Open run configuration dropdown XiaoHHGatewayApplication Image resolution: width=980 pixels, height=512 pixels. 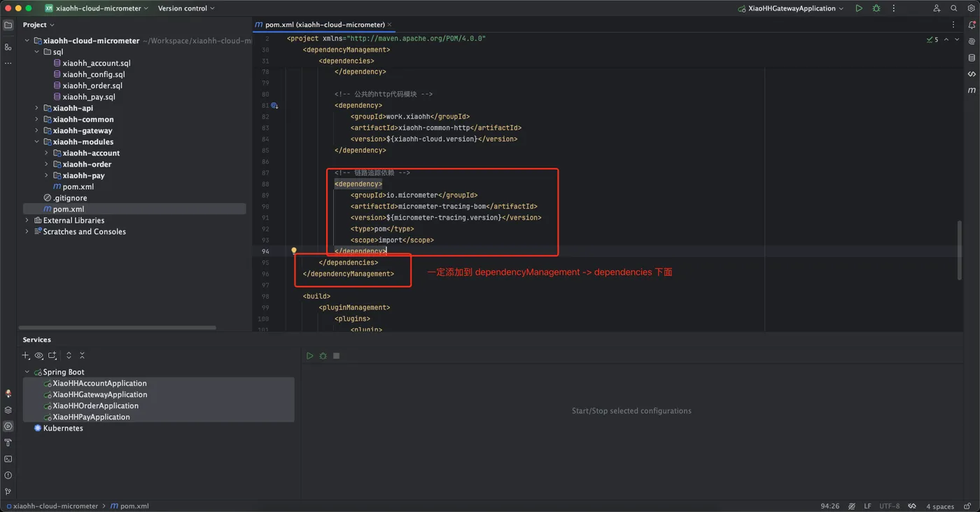click(x=791, y=8)
